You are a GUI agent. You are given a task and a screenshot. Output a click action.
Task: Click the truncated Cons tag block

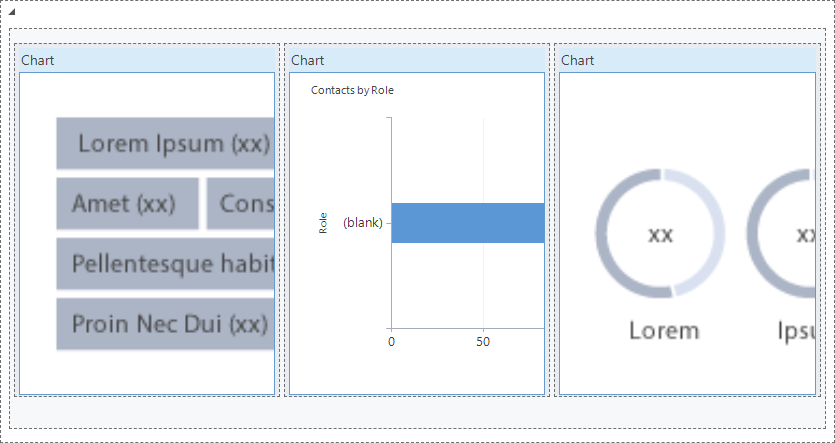[240, 203]
